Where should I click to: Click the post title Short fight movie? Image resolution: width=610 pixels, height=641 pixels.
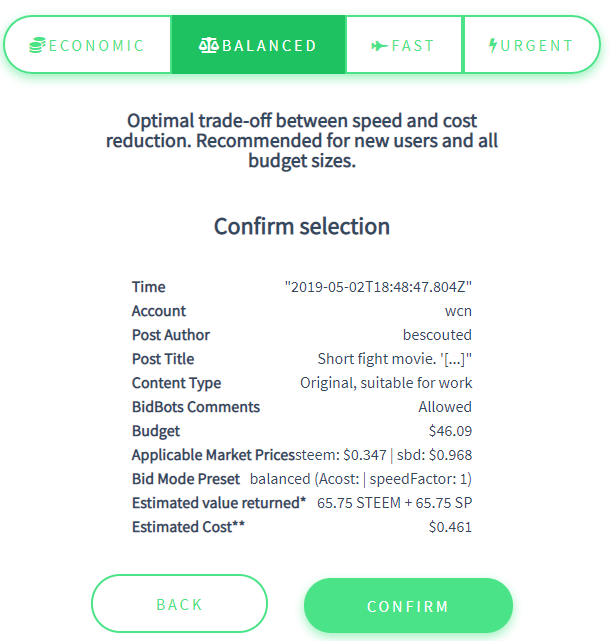coord(395,359)
